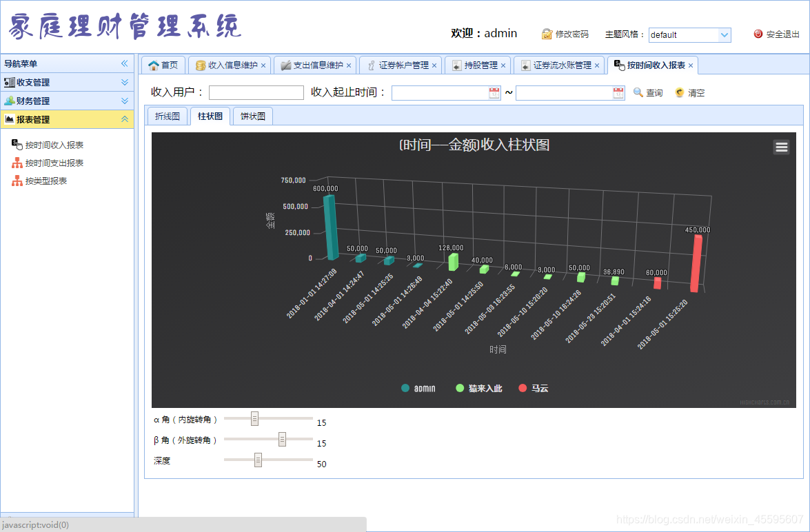The height and width of the screenshot is (532, 810).
Task: Expand the 收支管理 accordion section
Action: (x=125, y=82)
